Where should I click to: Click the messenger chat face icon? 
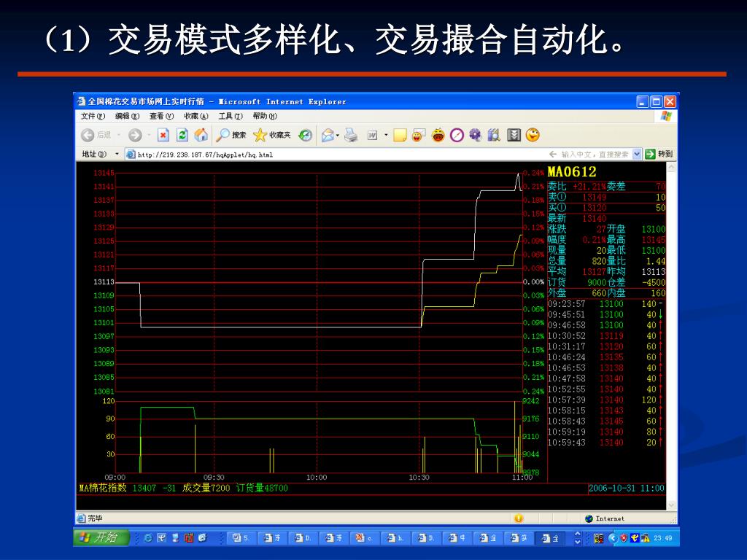click(419, 135)
